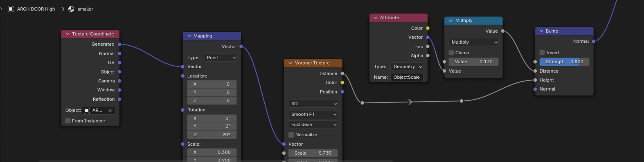Click the Window output socket
Image resolution: width=644 pixels, height=162 pixels.
(119, 90)
